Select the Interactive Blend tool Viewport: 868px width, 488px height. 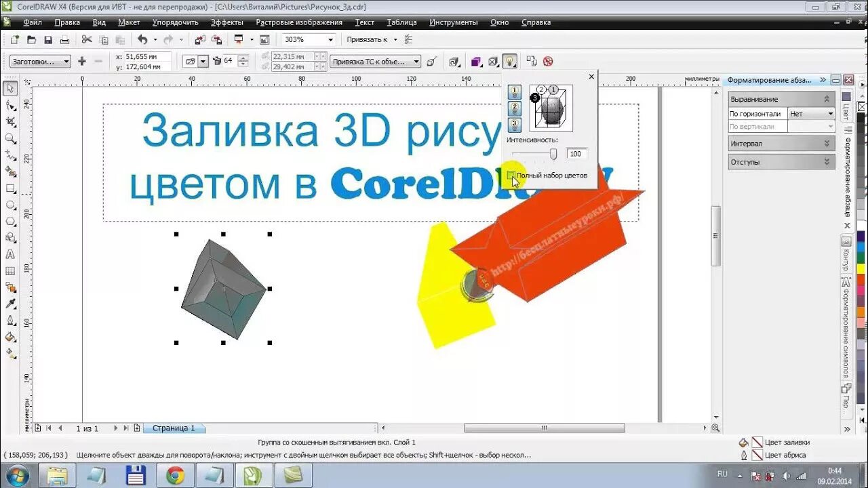click(x=10, y=287)
